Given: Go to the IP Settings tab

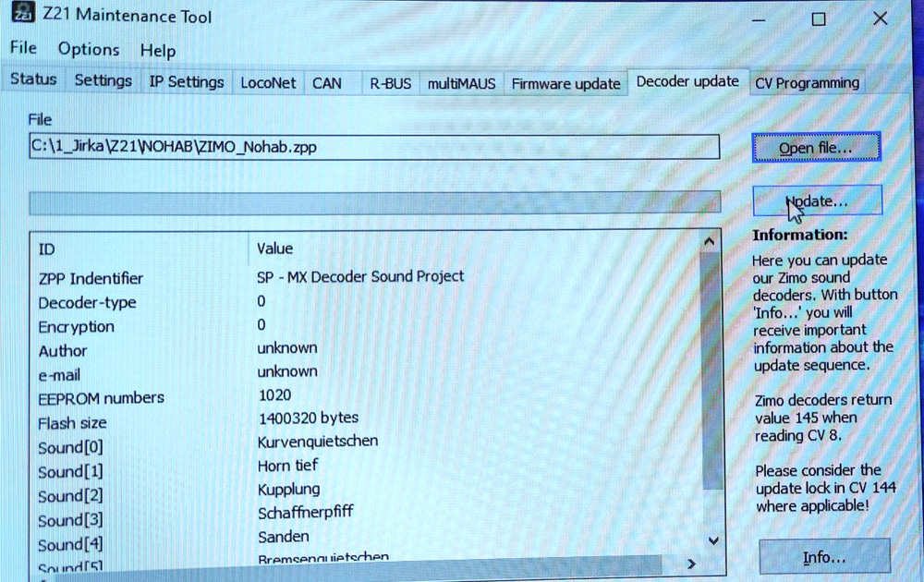Looking at the screenshot, I should click(x=187, y=82).
